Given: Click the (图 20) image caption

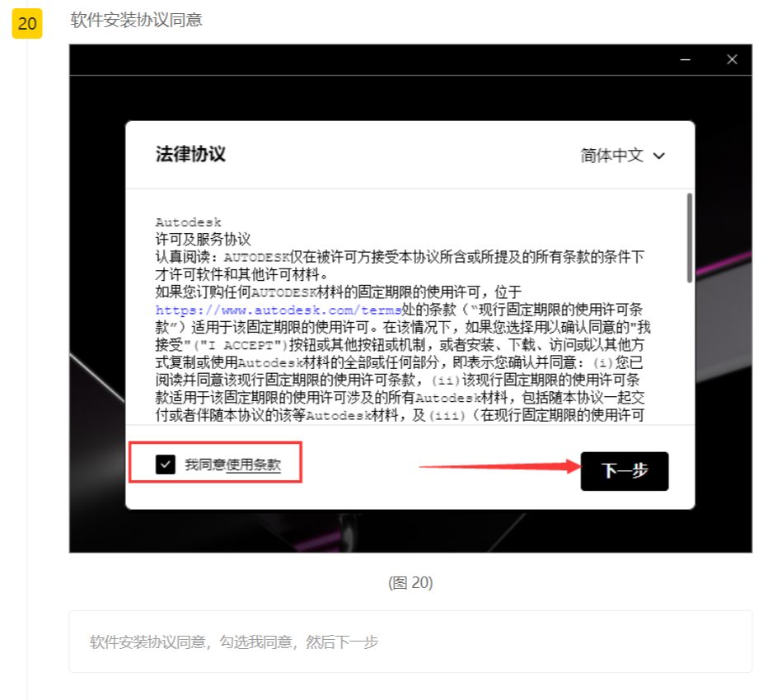Looking at the screenshot, I should (x=410, y=583).
